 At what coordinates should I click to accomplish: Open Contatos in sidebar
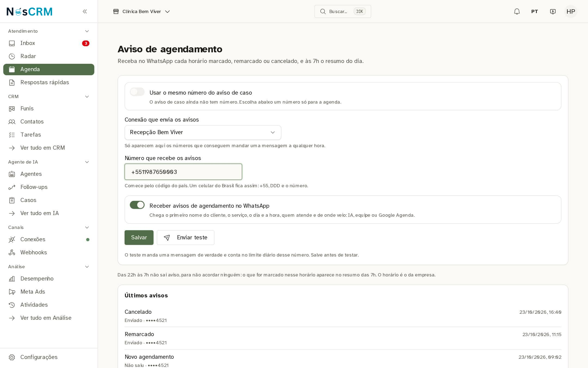tap(49, 122)
